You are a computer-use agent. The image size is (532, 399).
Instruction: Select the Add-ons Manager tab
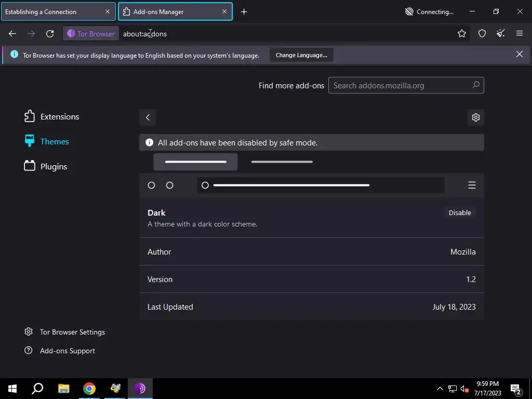(x=175, y=11)
